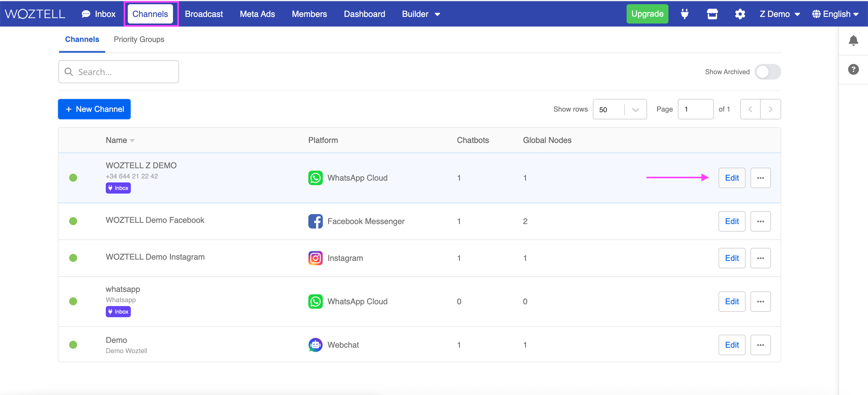This screenshot has height=395, width=868.
Task: Click the New Channel button
Action: click(x=94, y=109)
